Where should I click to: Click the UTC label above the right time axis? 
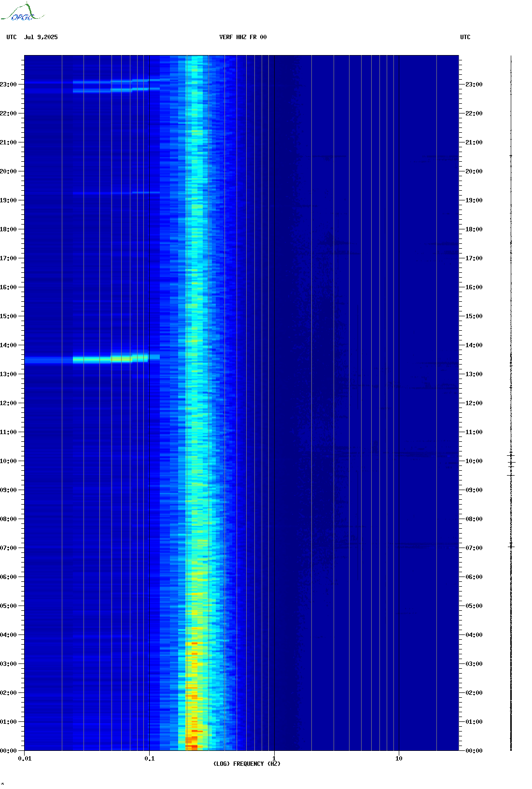pyautogui.click(x=465, y=37)
